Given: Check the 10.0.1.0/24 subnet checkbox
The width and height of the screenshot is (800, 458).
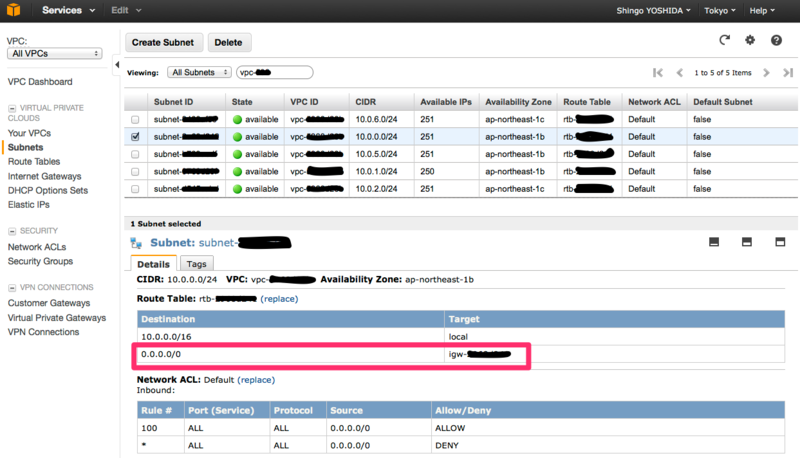Looking at the screenshot, I should click(x=135, y=172).
